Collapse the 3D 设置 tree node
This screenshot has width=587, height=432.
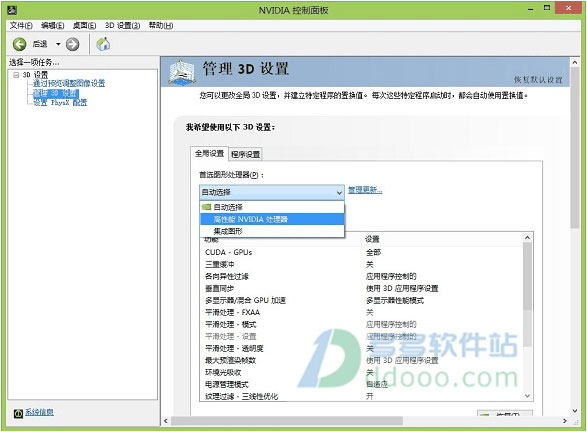click(16, 75)
